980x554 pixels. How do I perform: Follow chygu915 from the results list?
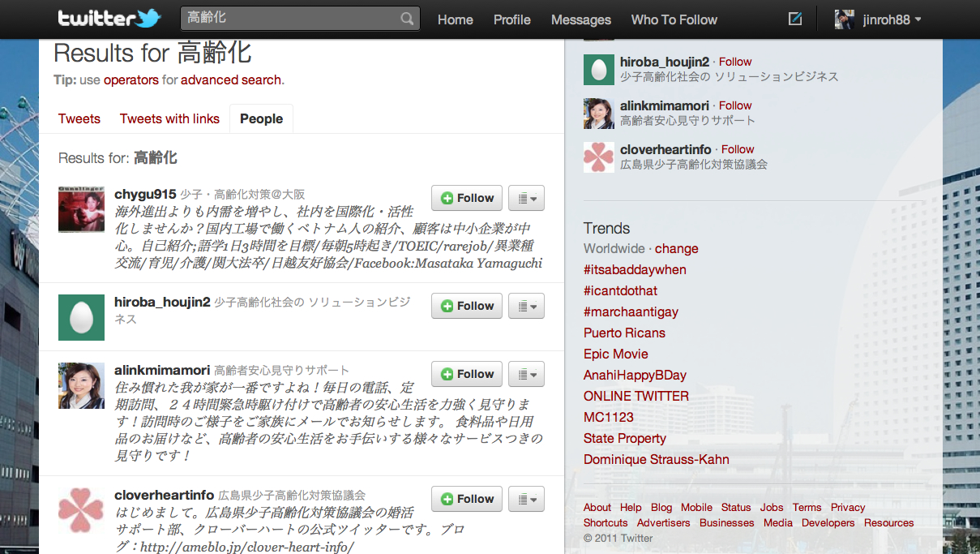467,198
